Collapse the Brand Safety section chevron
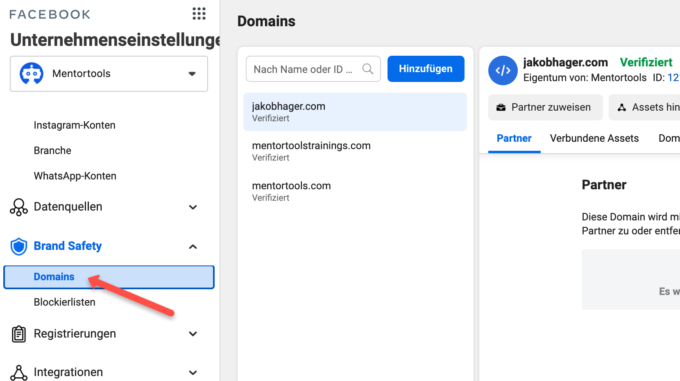This screenshot has width=680, height=381. coord(193,247)
